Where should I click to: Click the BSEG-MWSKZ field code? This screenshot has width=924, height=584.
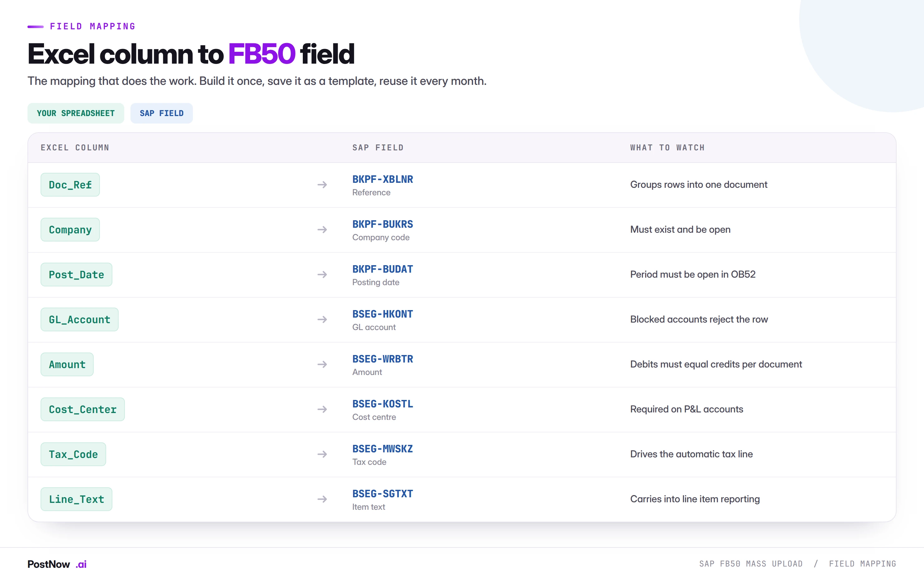[x=383, y=448]
